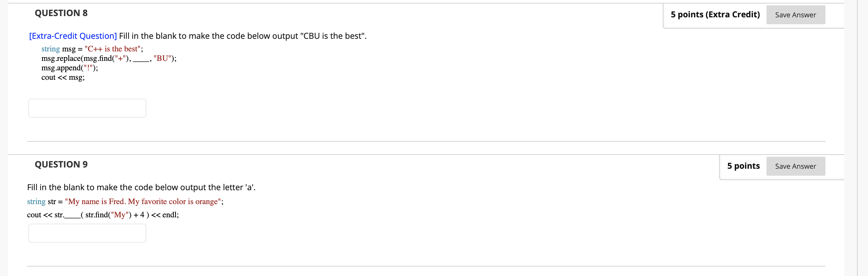This screenshot has width=868, height=276.
Task: Select the QUESTION 8 heading
Action: coord(61,13)
